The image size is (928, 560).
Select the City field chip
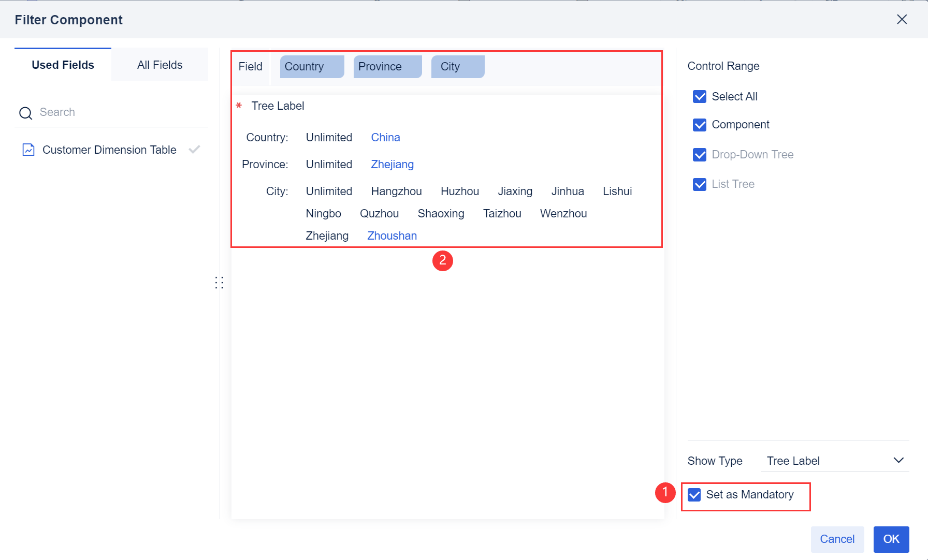tap(457, 66)
